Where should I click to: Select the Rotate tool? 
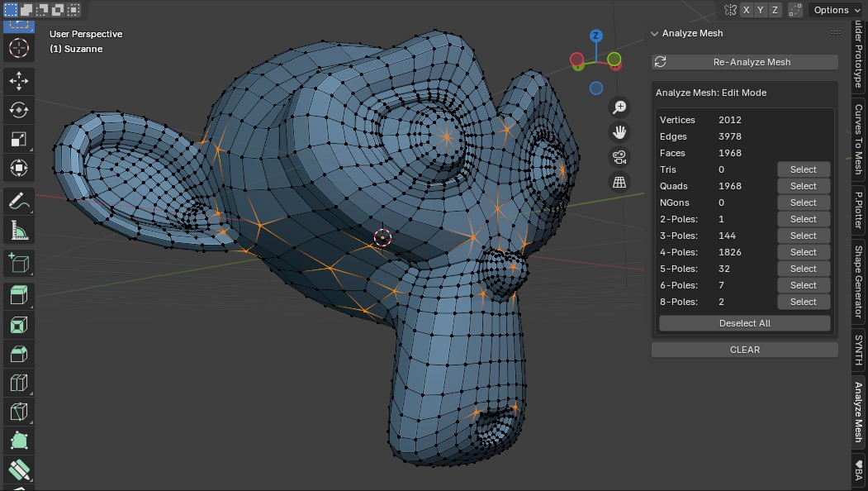click(19, 109)
